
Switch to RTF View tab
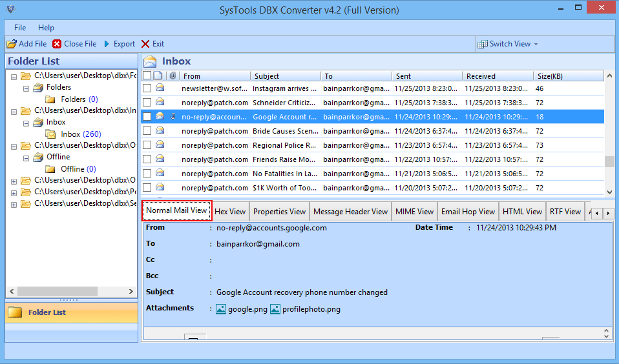coord(565,212)
